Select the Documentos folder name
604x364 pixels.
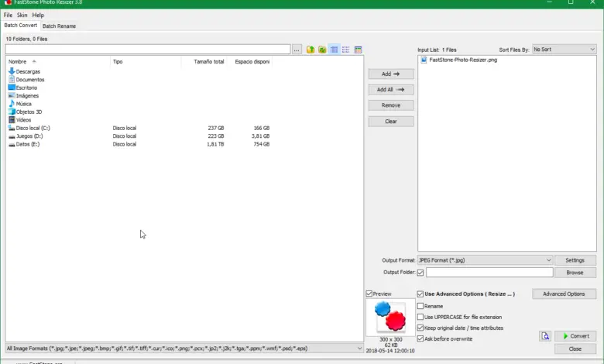click(x=30, y=80)
